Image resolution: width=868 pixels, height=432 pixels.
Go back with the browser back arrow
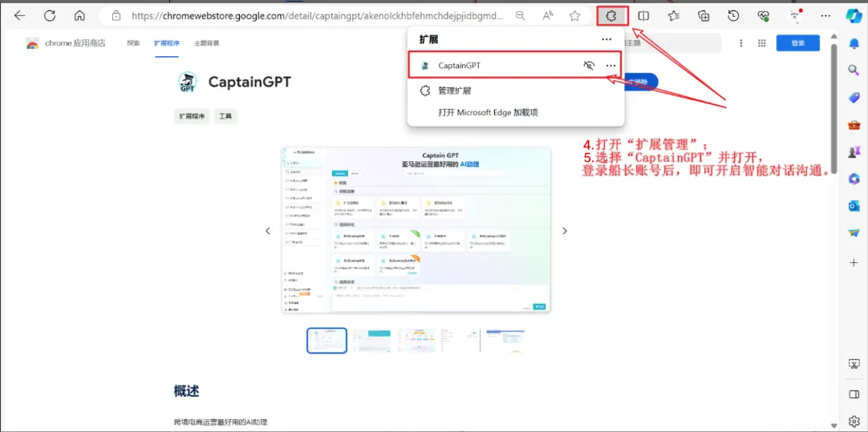coord(20,16)
